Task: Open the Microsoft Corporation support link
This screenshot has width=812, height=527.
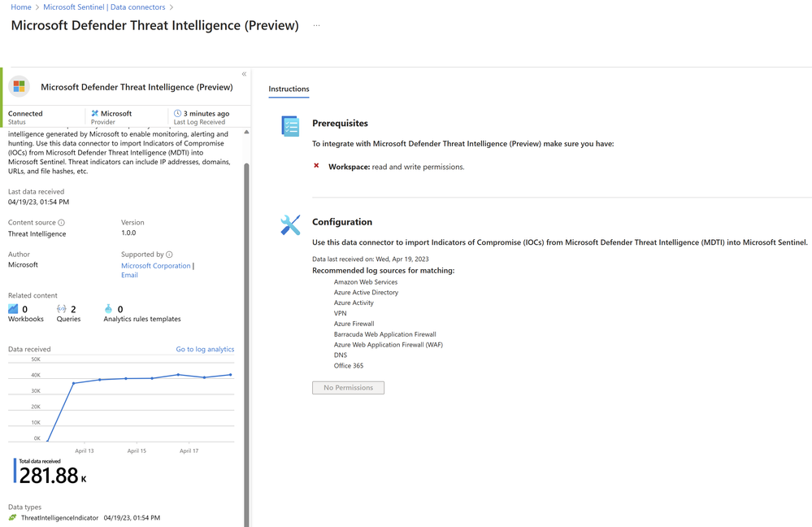Action: (156, 266)
